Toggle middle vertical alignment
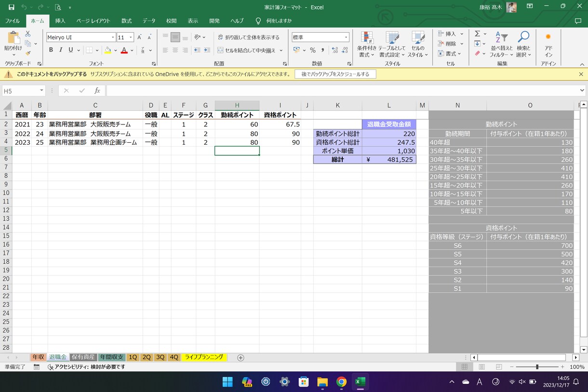The image size is (588, 392). [175, 37]
